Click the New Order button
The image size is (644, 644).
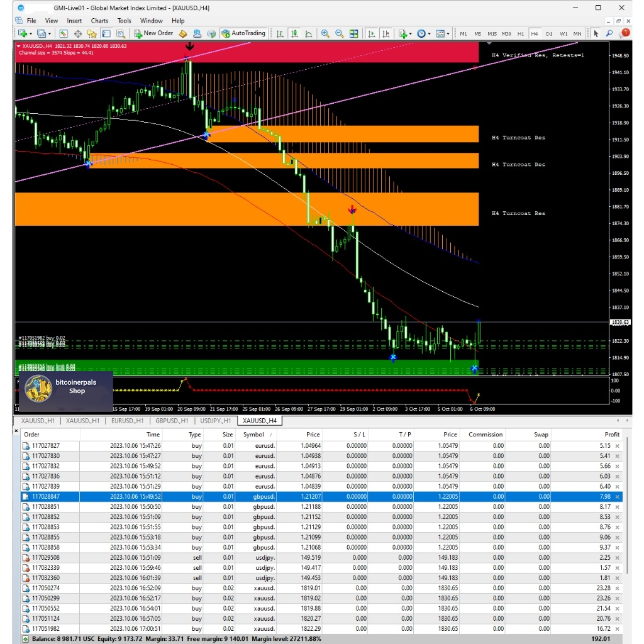tap(153, 33)
